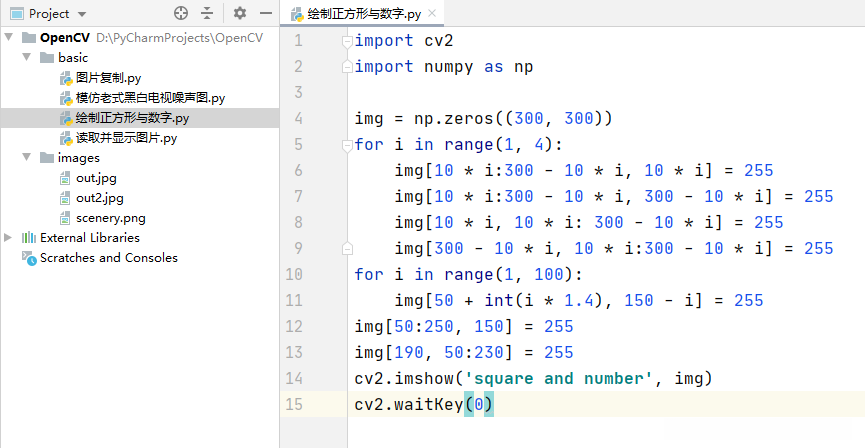
Task: Toggle fold marker on line 1 import
Action: pos(347,41)
